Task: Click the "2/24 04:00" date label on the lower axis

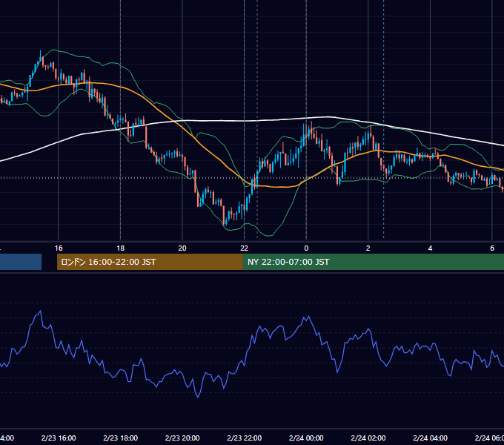Action: coord(430,438)
